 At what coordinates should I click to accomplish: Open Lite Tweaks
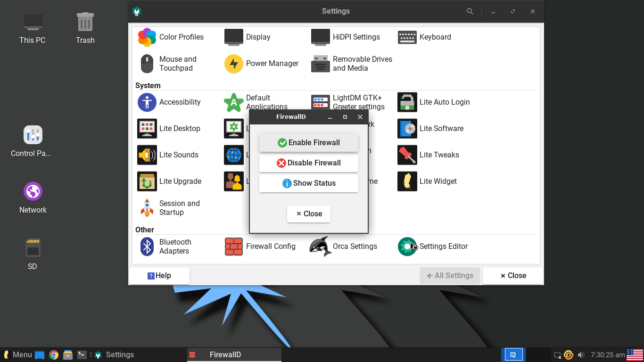click(x=428, y=155)
